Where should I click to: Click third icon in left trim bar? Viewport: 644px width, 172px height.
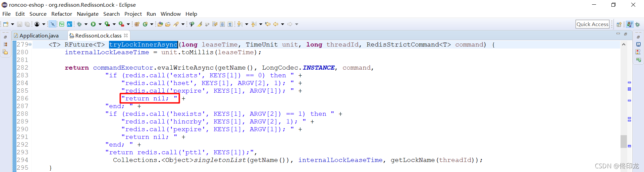(5, 52)
